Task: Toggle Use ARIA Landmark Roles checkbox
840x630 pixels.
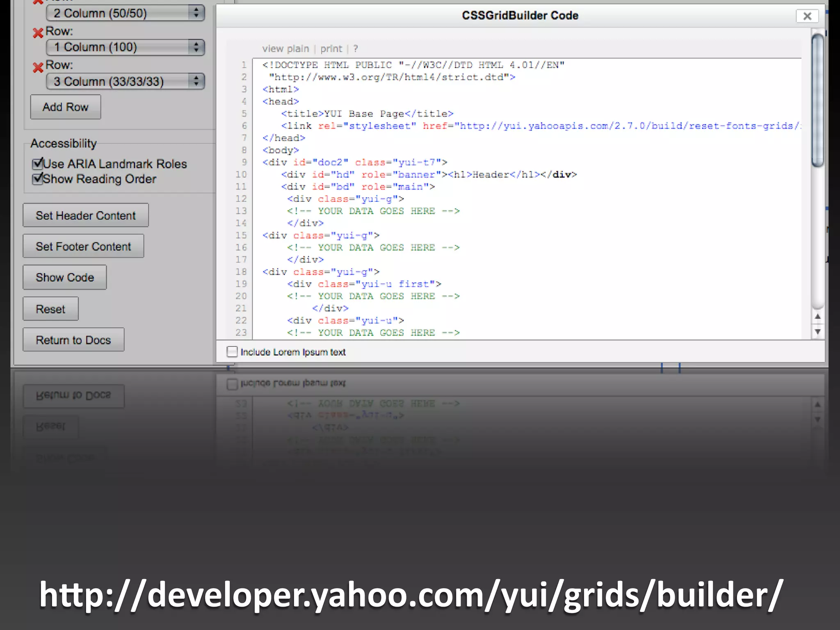Action: [38, 164]
